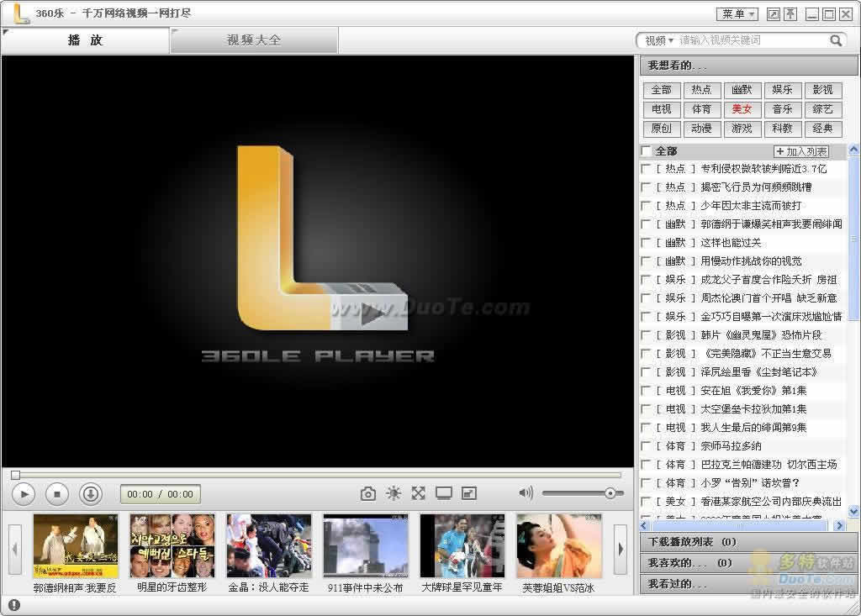The image size is (861, 616).
Task: Click the 360乐 logo in the title bar
Action: (21, 13)
